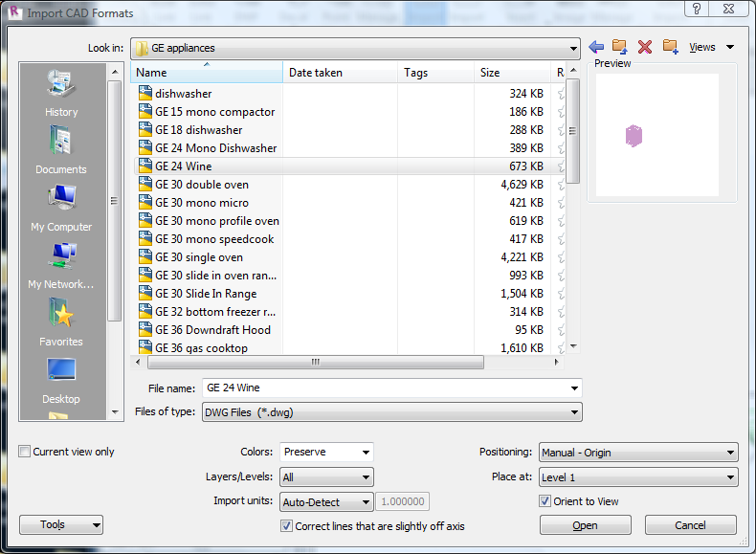Select the GE 36 gas cooktop file
The image size is (756, 554).
tap(202, 348)
